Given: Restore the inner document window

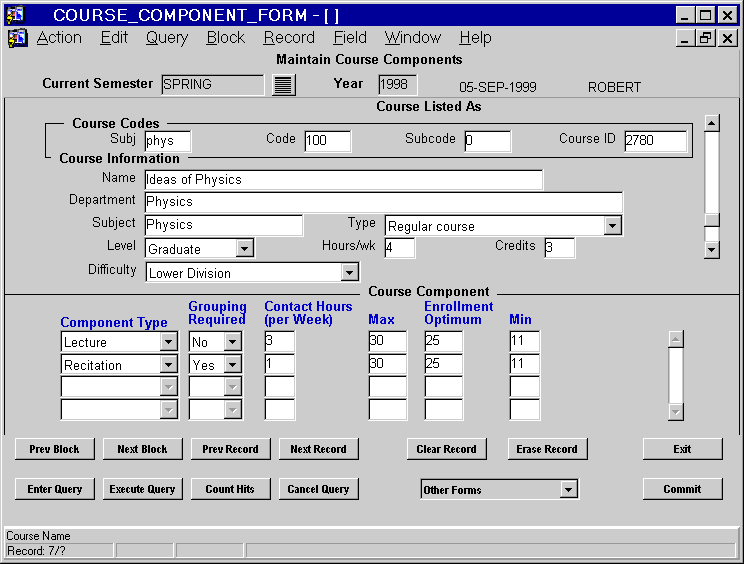Looking at the screenshot, I should tap(706, 38).
